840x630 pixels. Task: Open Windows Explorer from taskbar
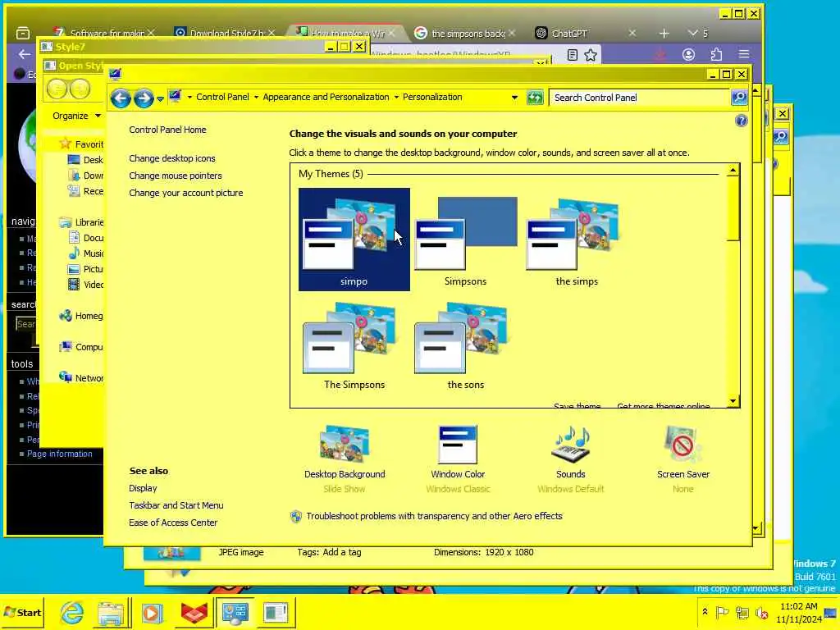111,612
